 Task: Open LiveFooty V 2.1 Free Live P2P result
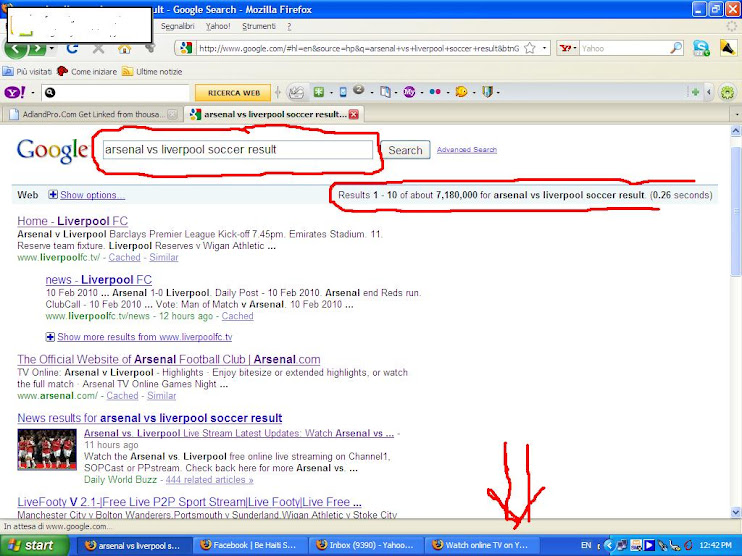pos(189,502)
